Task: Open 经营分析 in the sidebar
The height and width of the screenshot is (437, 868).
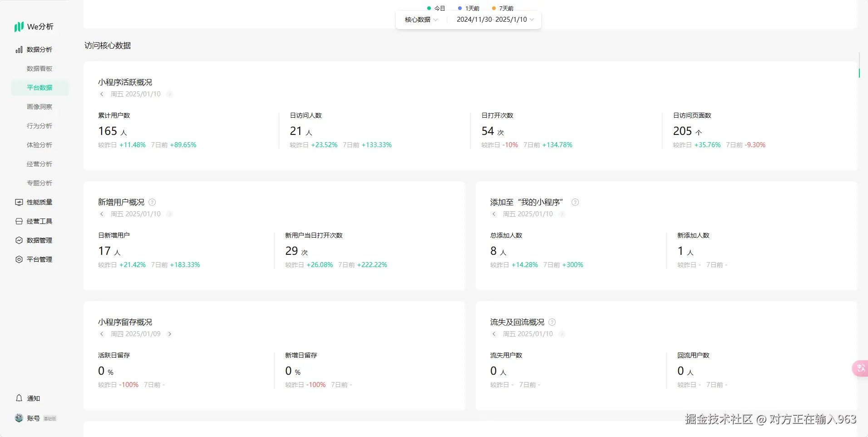Action: [39, 164]
